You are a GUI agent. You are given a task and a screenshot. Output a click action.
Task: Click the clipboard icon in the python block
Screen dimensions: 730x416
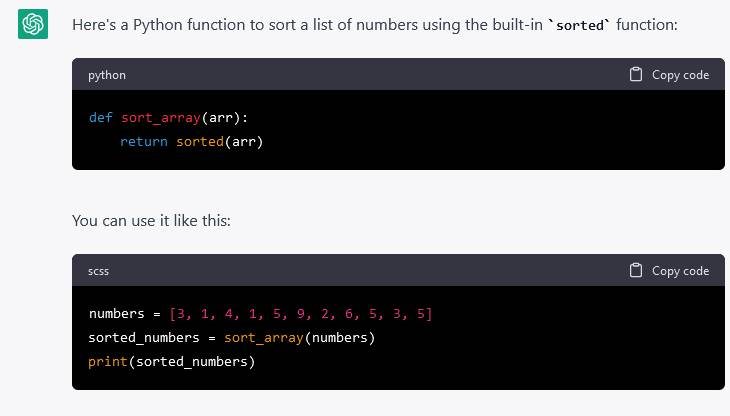point(636,75)
